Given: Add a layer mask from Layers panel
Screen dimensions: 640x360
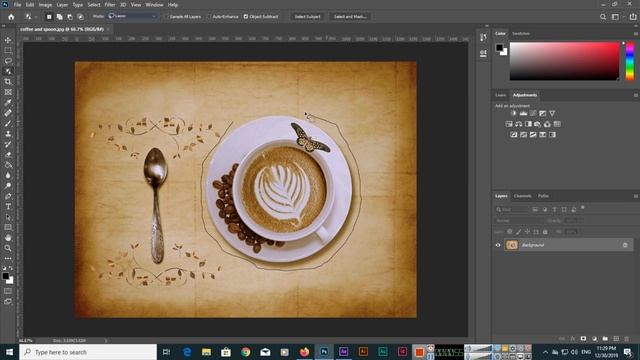Looking at the screenshot, I should [583, 339].
